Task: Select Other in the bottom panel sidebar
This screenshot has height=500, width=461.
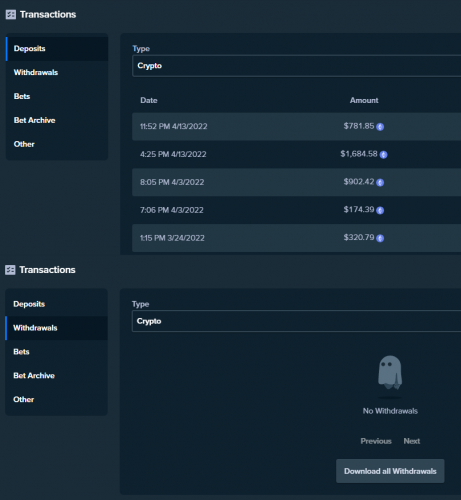Action: (x=57, y=400)
